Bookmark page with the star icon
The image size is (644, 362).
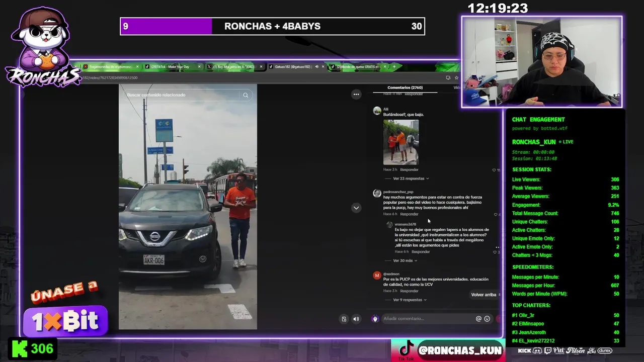click(x=456, y=77)
